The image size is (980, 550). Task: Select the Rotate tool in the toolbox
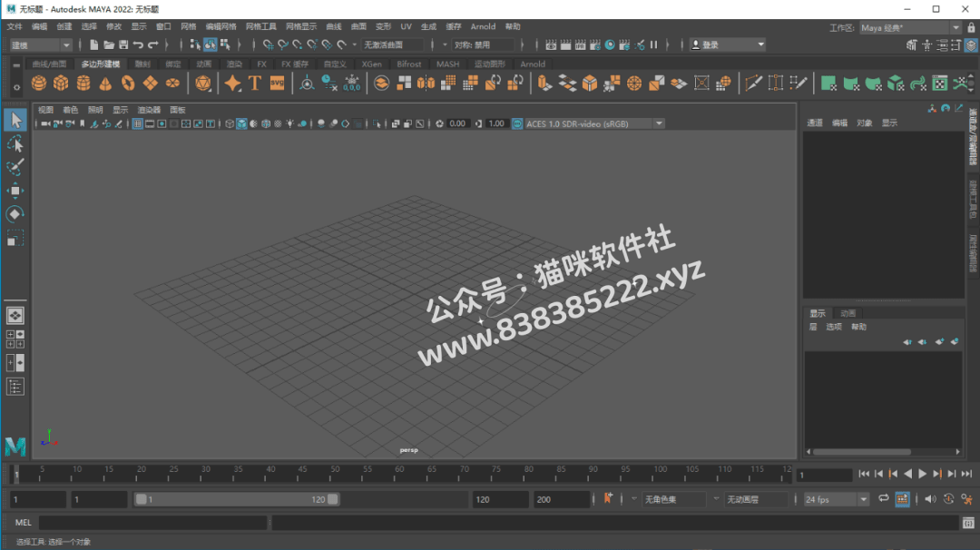(x=15, y=214)
